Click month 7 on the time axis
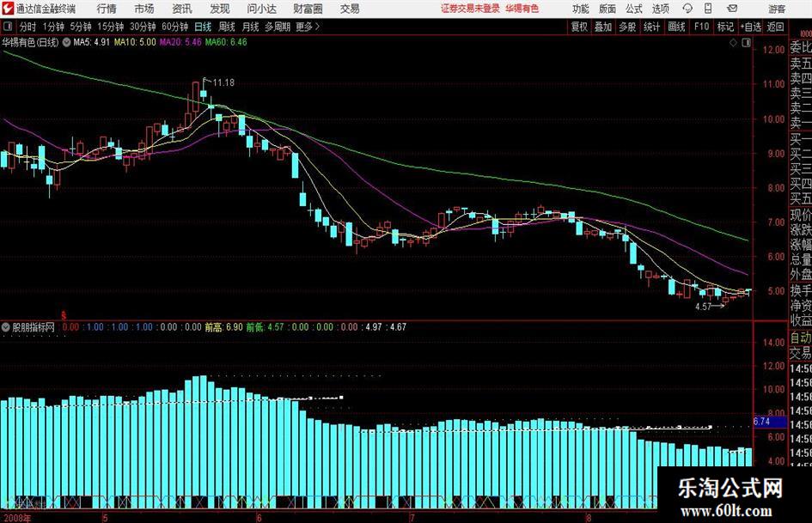This screenshot has height=523, width=812. pos(412,518)
